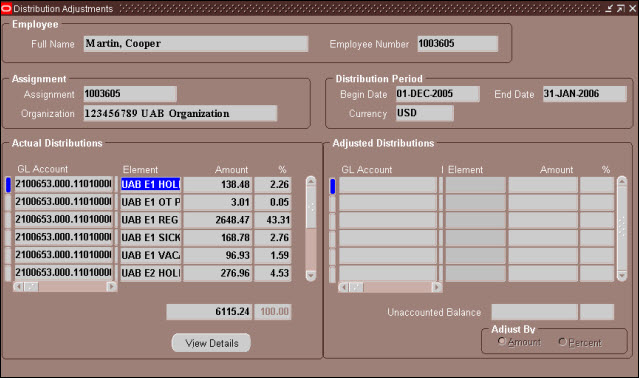
Task: Click the View Details button
Action: pos(211,343)
